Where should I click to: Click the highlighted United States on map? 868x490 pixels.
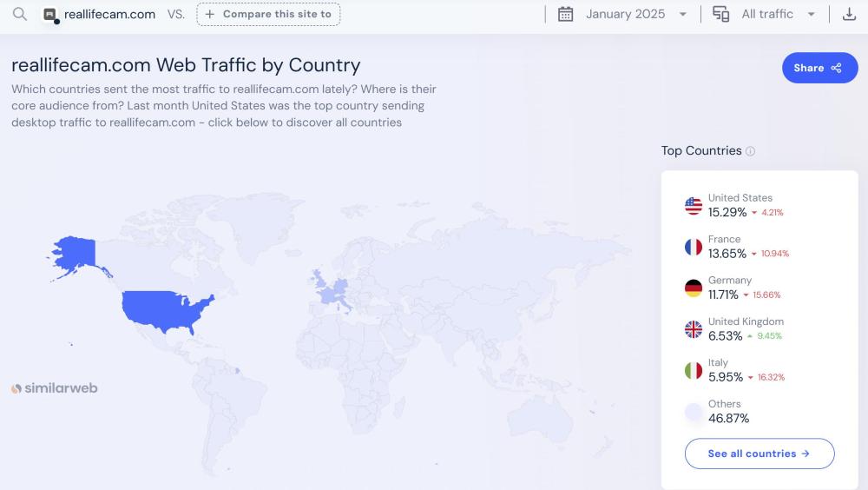point(165,309)
